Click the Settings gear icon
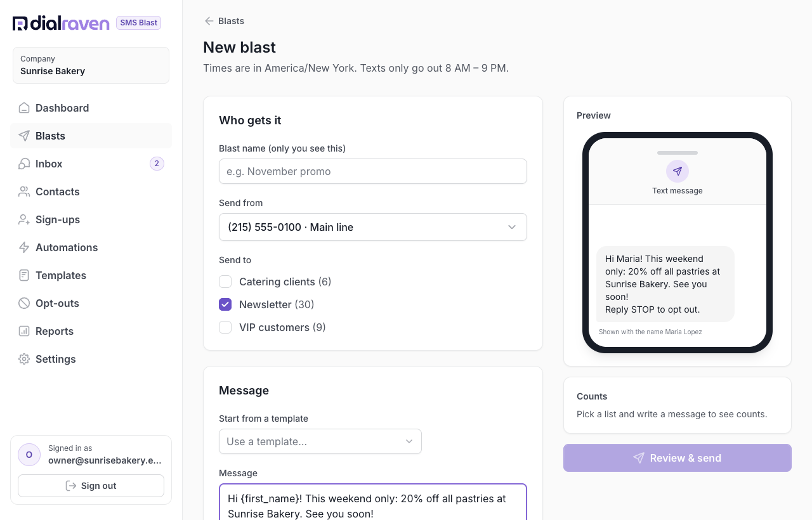The width and height of the screenshot is (812, 520). tap(24, 359)
